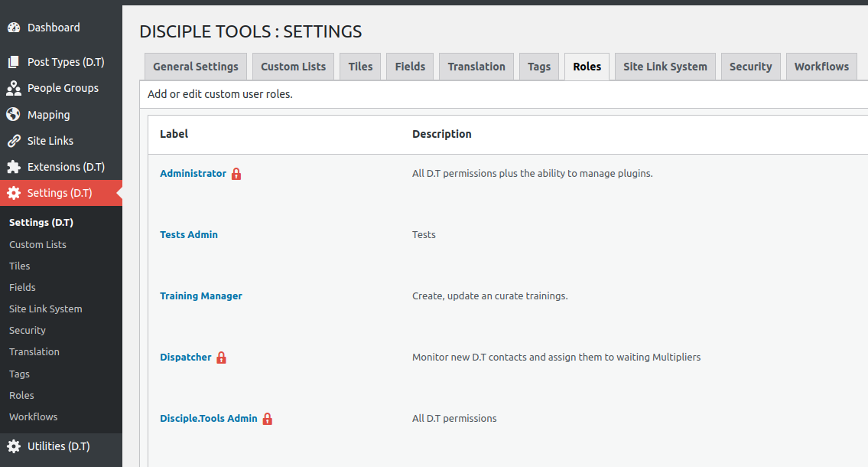Click the Dashboard gauge icon
Image resolution: width=868 pixels, height=467 pixels.
[14, 28]
